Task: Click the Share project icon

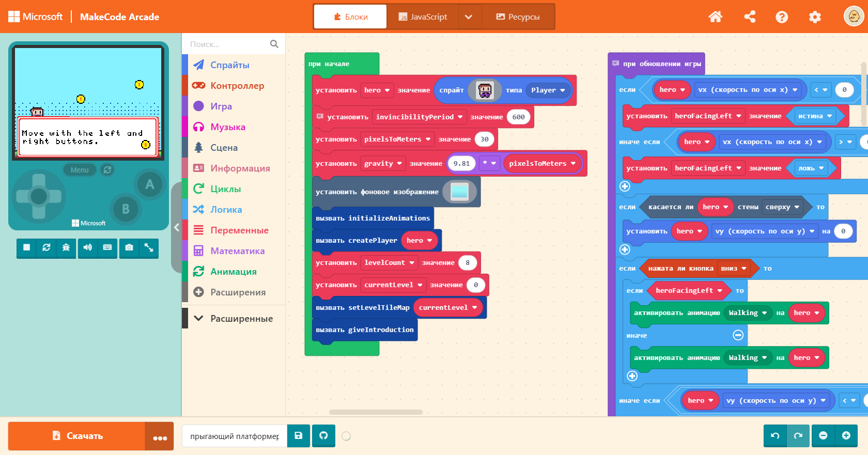Action: point(749,17)
